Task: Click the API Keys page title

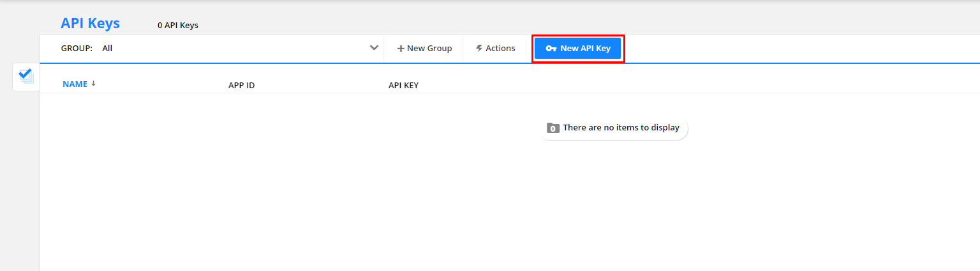Action: [90, 24]
